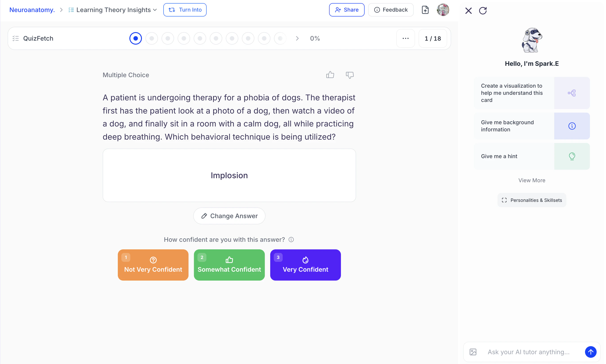The width and height of the screenshot is (606, 364).
Task: Click the QuizFetch title
Action: [x=38, y=39]
